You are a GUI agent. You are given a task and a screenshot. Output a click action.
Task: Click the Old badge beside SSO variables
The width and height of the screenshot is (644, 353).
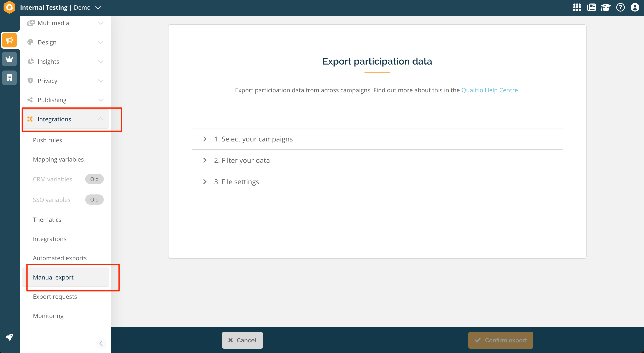pos(94,200)
